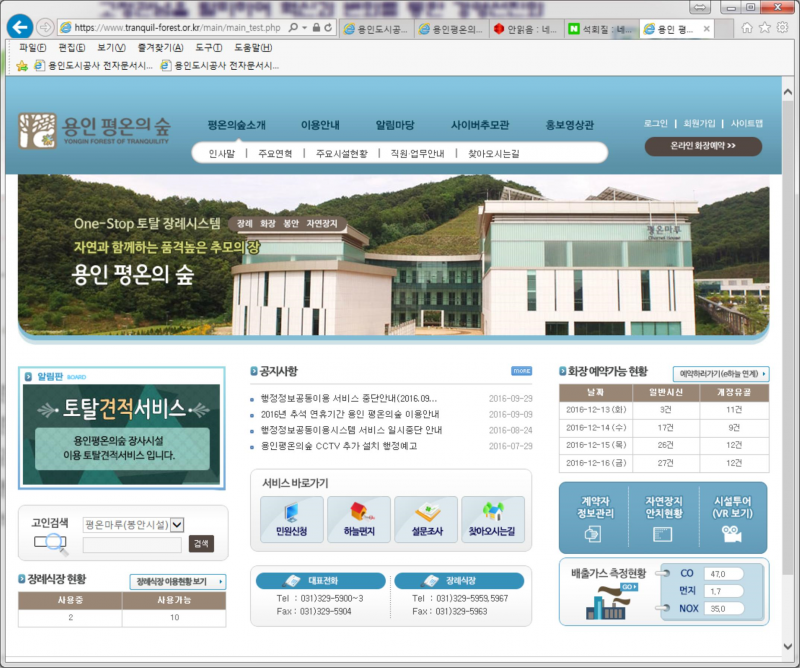
Task: Open 계약자 정보관리 panel icon
Action: coord(593,534)
